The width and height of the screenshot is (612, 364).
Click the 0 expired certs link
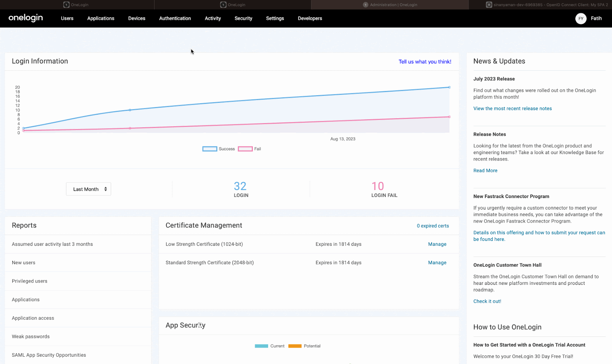coord(433,226)
